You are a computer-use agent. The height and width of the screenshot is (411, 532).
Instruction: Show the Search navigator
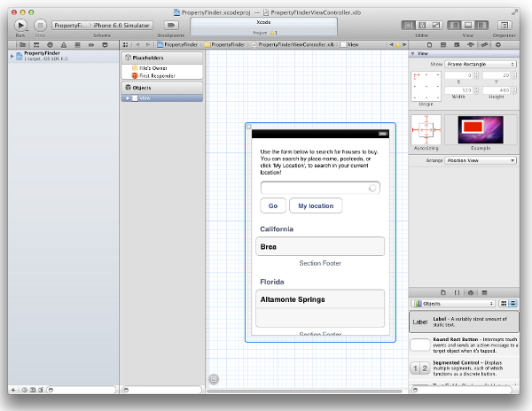point(50,44)
